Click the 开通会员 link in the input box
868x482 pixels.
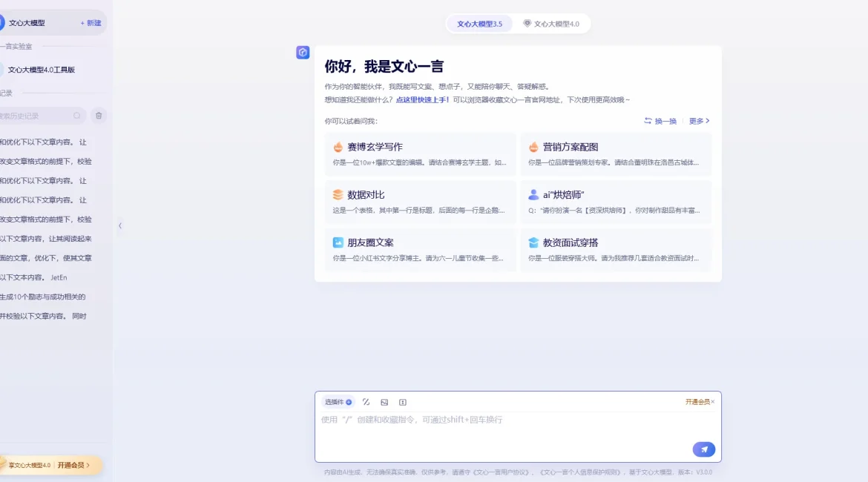[697, 402]
